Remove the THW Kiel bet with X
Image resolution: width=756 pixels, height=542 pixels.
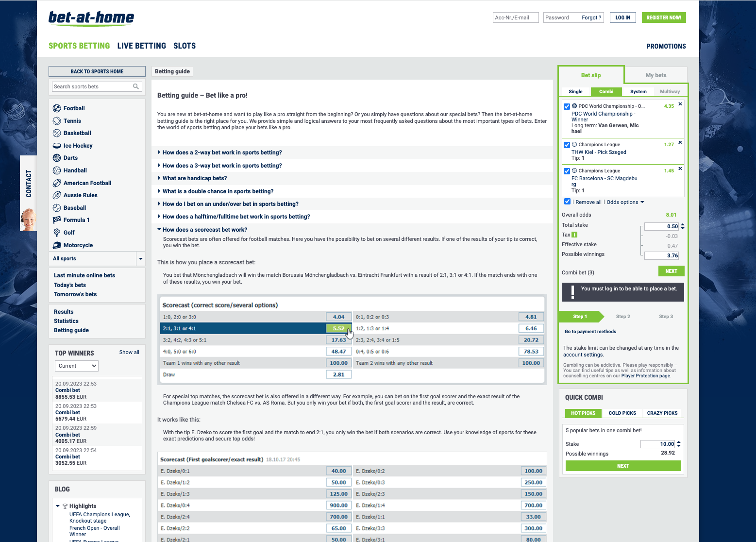[680, 142]
